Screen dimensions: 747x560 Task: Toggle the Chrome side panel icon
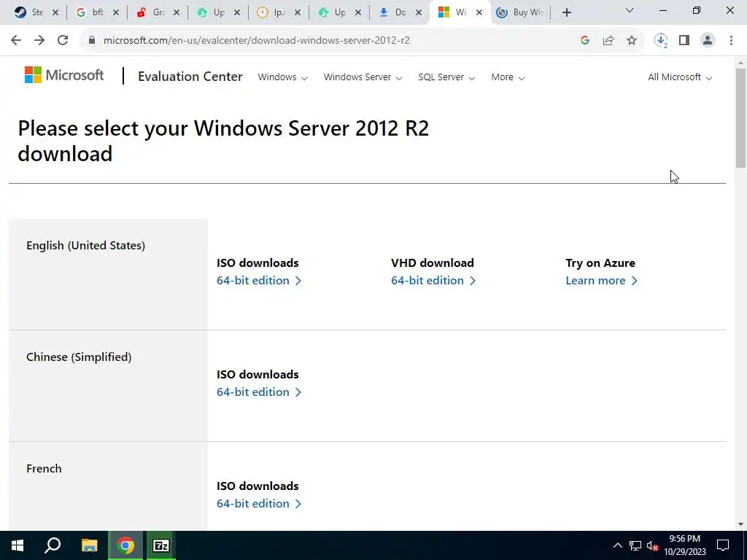coord(684,41)
